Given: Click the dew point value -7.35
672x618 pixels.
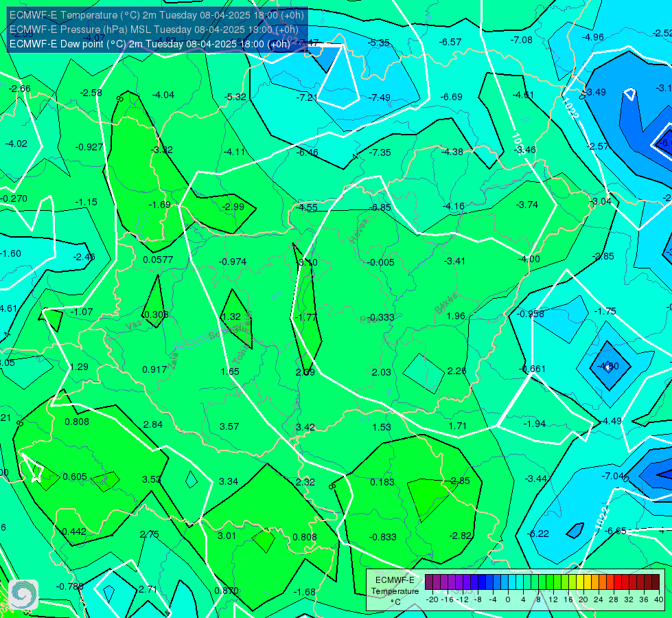Looking at the screenshot, I should [x=380, y=152].
